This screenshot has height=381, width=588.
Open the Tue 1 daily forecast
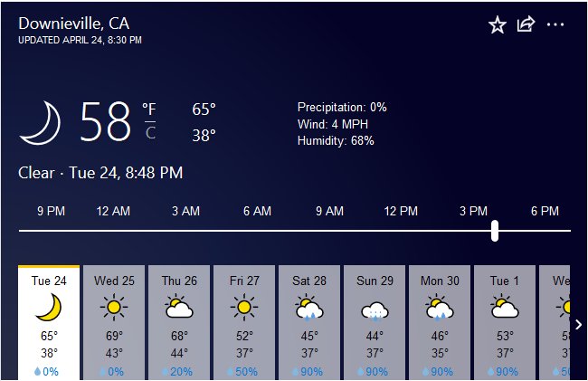point(505,322)
